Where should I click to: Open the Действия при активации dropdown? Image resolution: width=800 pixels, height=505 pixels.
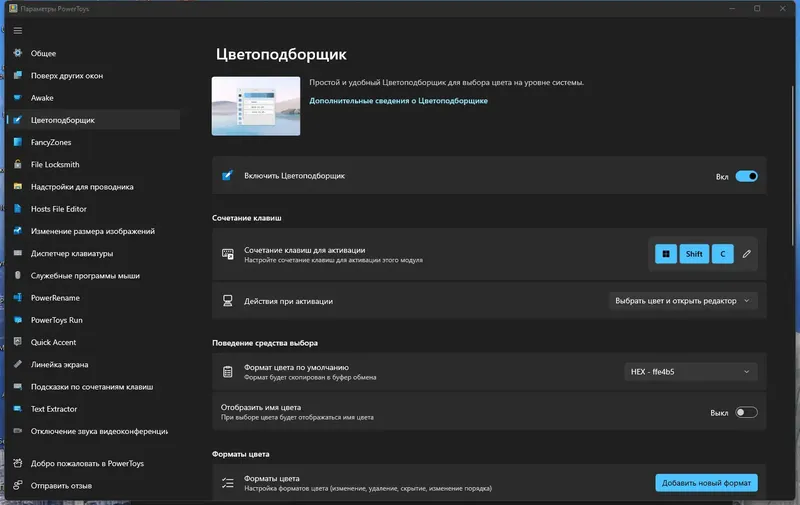[x=683, y=301]
